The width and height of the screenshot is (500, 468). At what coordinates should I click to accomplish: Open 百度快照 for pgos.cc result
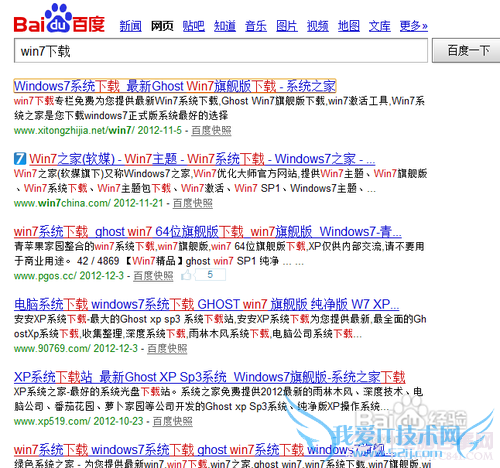(x=153, y=276)
